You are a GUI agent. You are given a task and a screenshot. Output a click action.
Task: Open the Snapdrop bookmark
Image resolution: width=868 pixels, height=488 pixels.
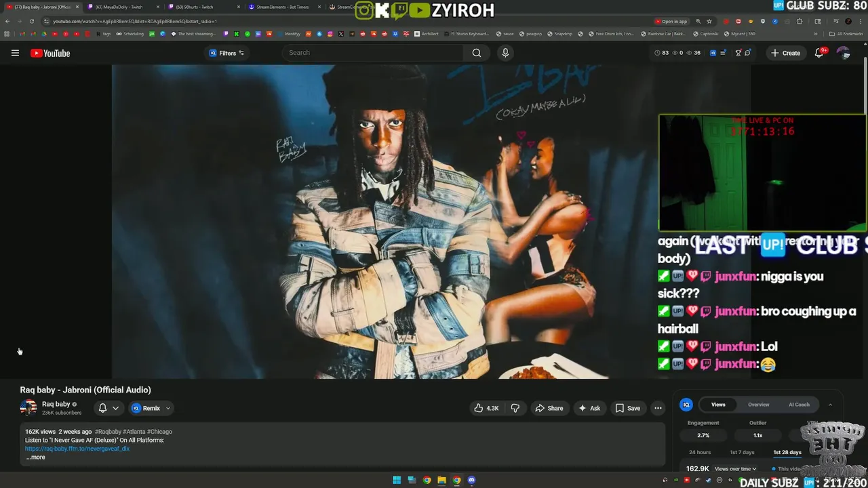pos(559,34)
